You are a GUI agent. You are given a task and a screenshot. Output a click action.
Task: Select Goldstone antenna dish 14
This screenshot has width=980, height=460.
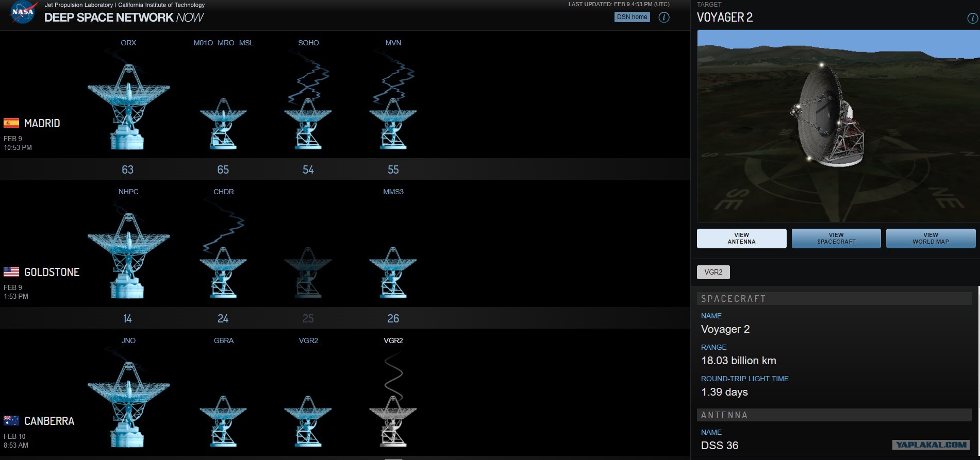click(128, 255)
